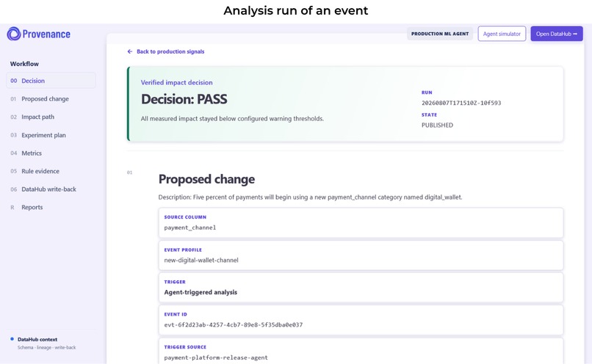The image size is (592, 364).
Task: Open Rule evidence in the sidebar
Action: [40, 171]
